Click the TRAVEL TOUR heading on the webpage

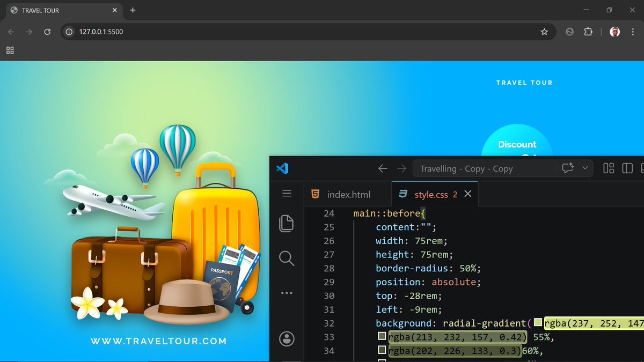[x=524, y=83]
